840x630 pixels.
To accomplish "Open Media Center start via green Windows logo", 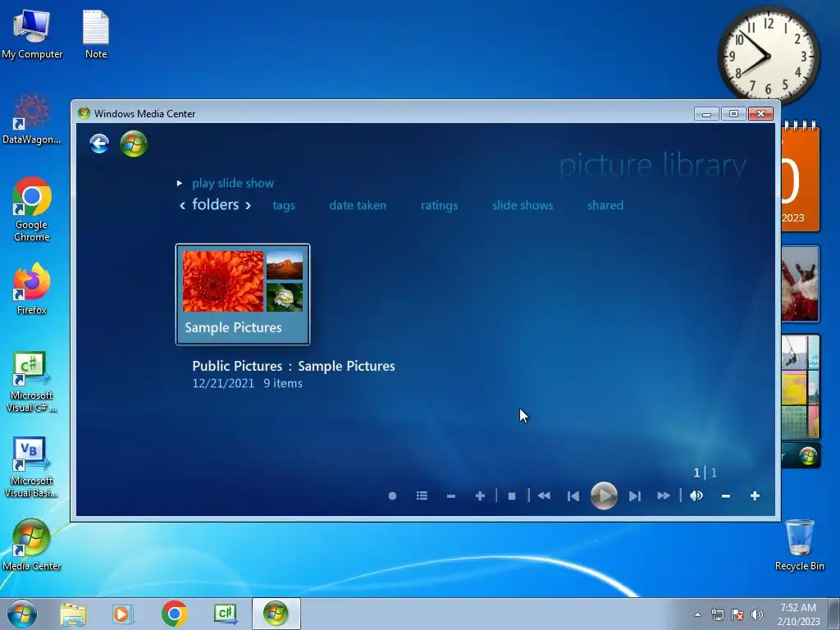I will (134, 144).
